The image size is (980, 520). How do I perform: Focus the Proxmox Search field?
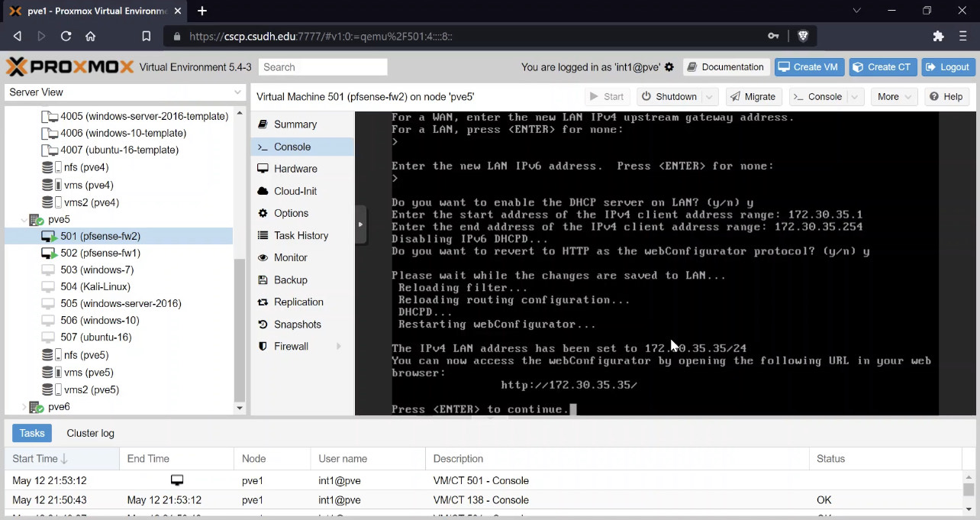323,67
